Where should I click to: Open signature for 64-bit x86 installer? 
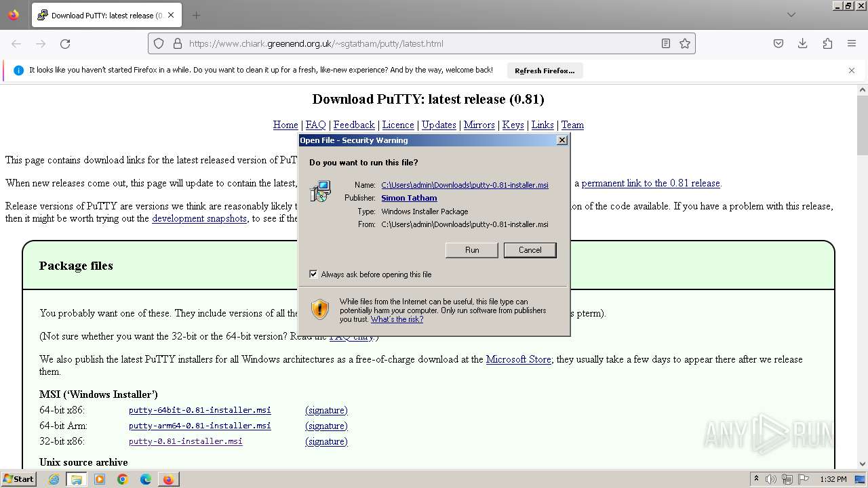[326, 410]
